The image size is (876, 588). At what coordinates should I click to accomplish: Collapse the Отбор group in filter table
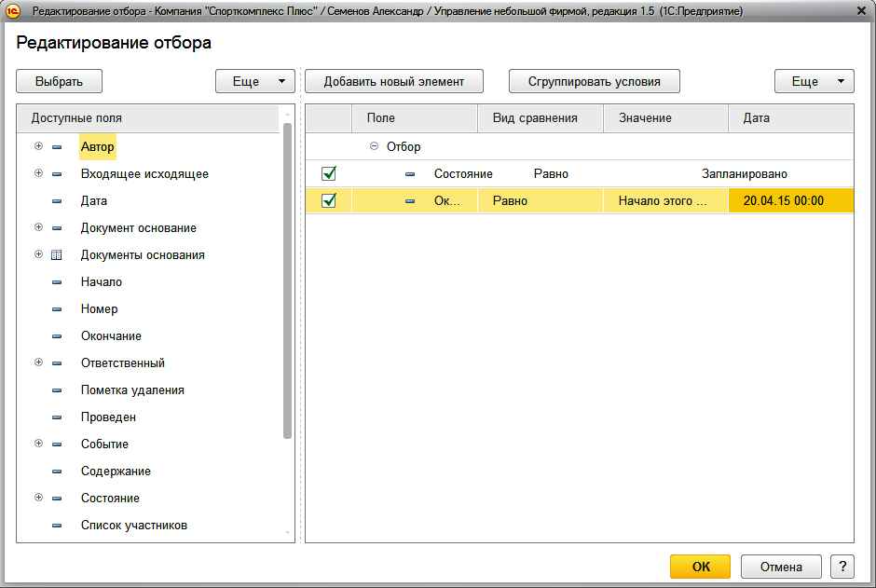[375, 146]
